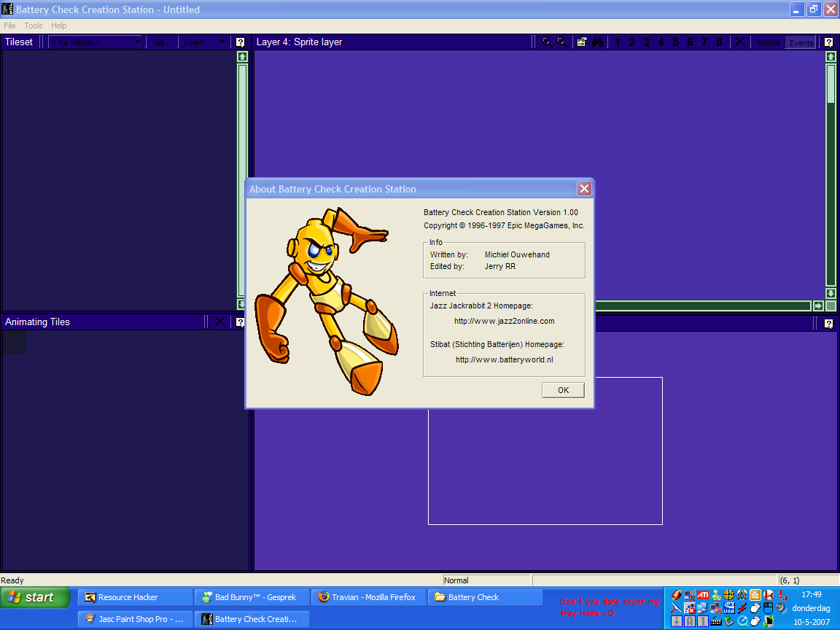Switch to layer 3 in layer toolbar

[647, 42]
